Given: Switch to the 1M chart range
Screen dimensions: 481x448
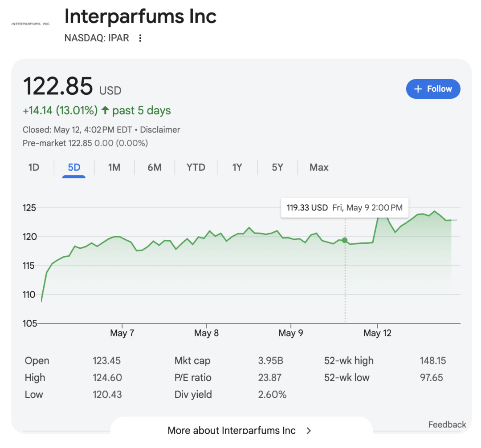Looking at the screenshot, I should click(114, 168).
